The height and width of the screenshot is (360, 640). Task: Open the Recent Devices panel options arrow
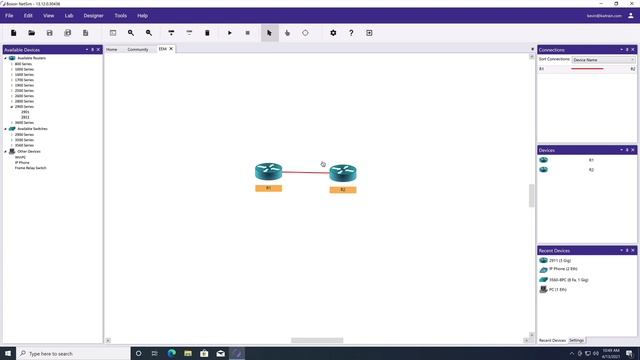[x=622, y=251]
